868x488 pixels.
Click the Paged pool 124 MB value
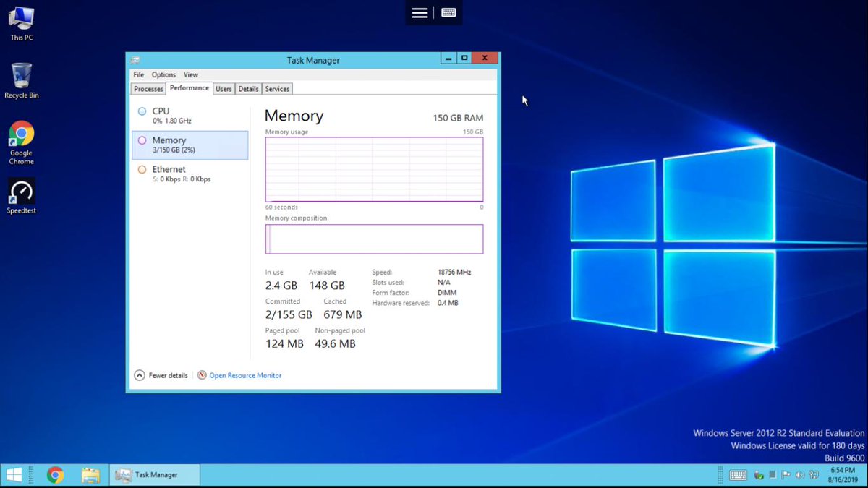284,343
